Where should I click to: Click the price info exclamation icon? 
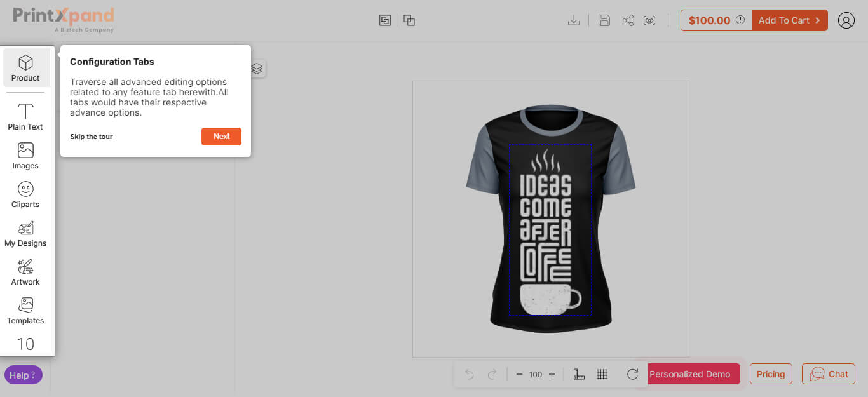740,20
